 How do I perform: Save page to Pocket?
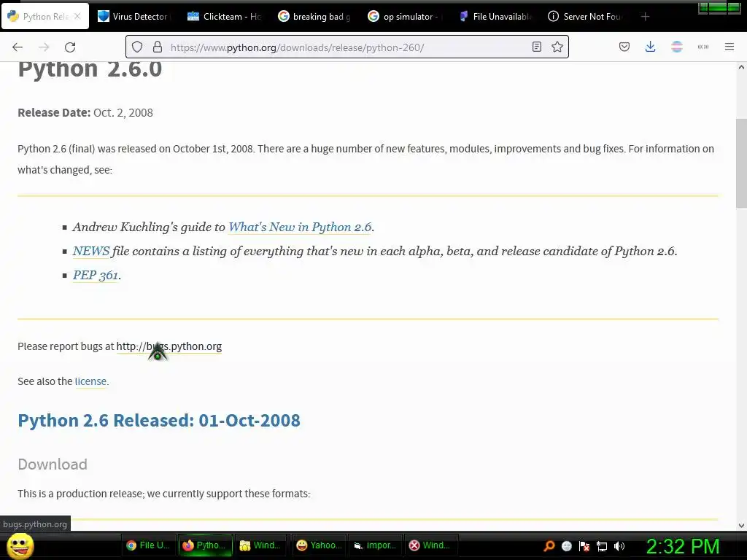(x=624, y=47)
